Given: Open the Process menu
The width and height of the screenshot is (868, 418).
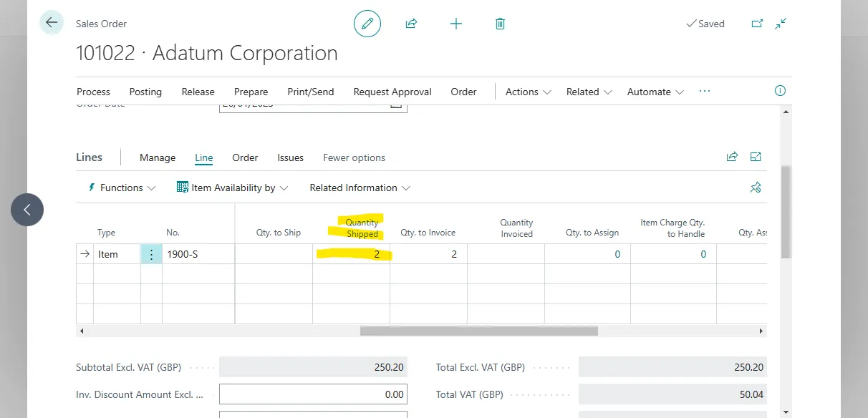Looking at the screenshot, I should [x=93, y=92].
